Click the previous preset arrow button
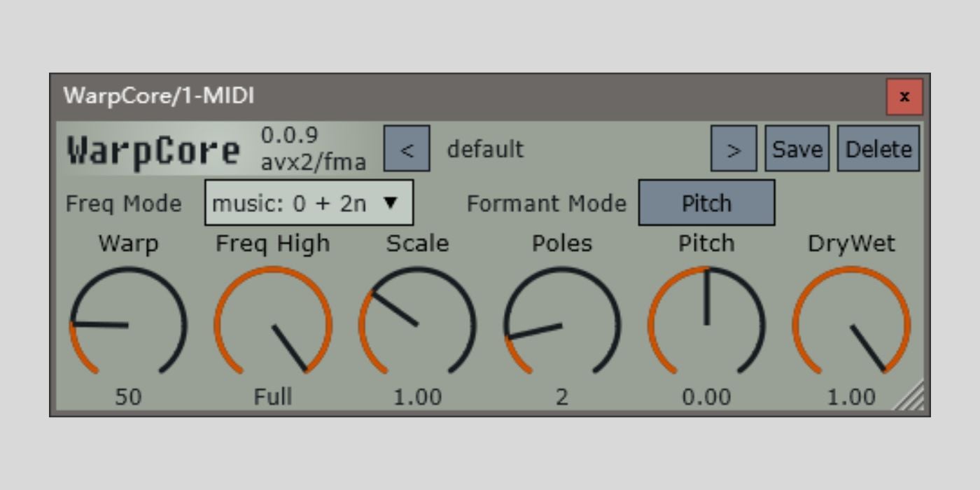The image size is (980, 490). click(407, 148)
